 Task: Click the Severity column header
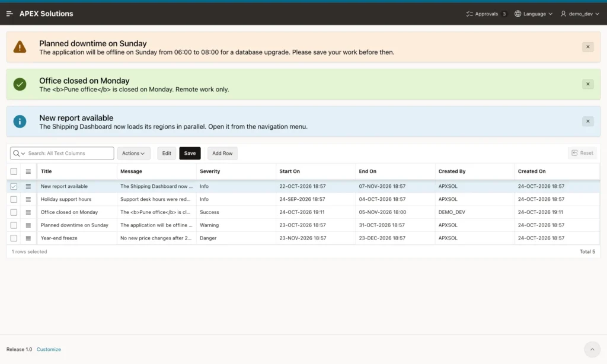point(210,171)
